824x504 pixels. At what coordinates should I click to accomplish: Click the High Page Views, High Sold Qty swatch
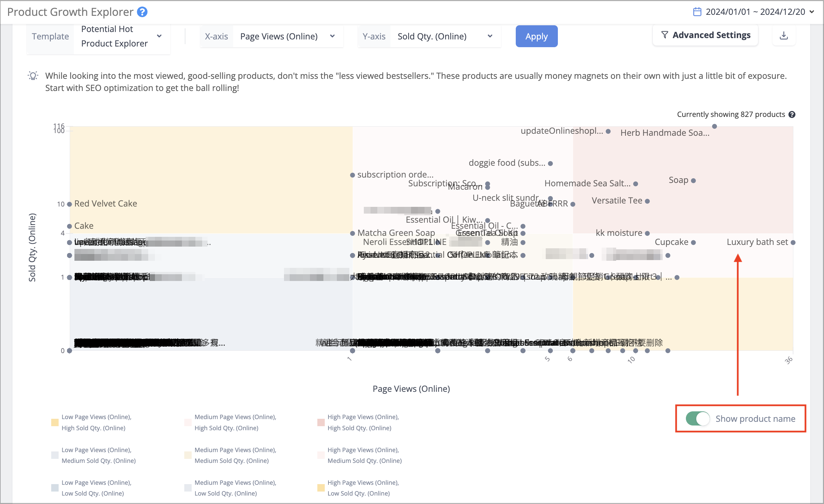(321, 422)
